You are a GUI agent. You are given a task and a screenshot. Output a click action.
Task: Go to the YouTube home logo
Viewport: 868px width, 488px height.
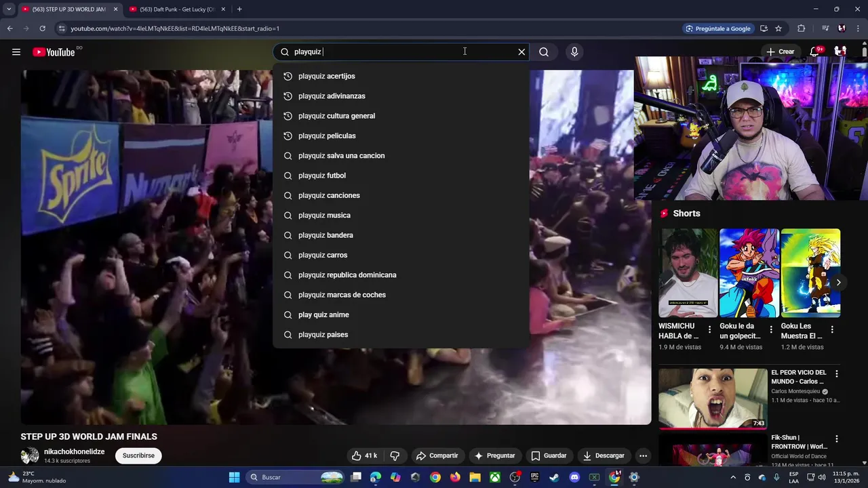(54, 52)
